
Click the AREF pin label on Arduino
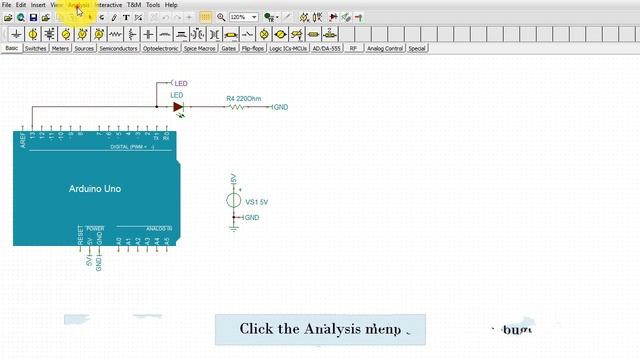tap(23, 140)
